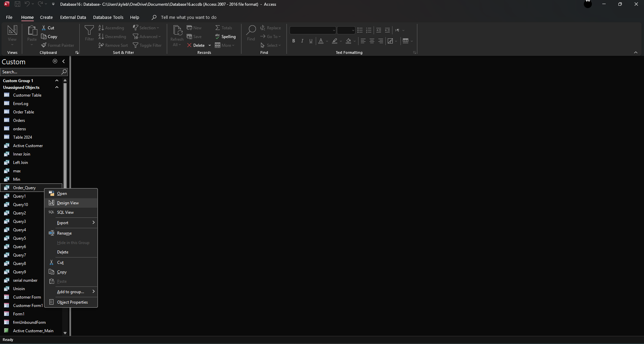
Task: Click Toggle Filter in Sort & Filter
Action: 147,45
